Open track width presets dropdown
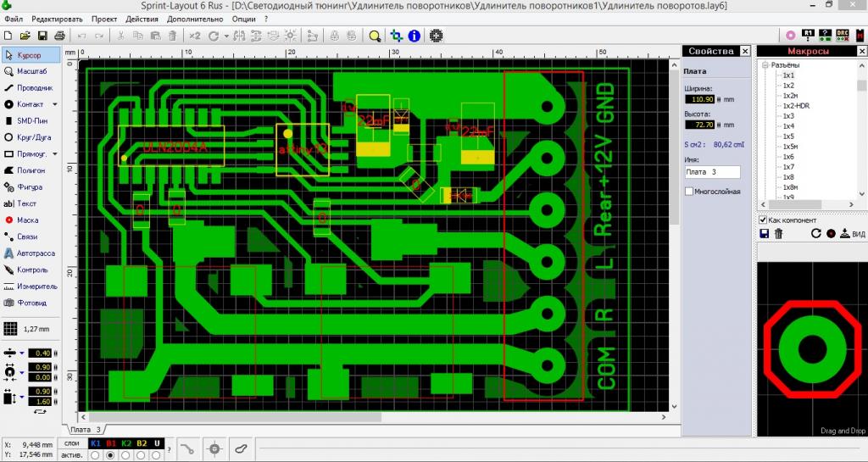Image resolution: width=868 pixels, height=462 pixels. coord(22,353)
